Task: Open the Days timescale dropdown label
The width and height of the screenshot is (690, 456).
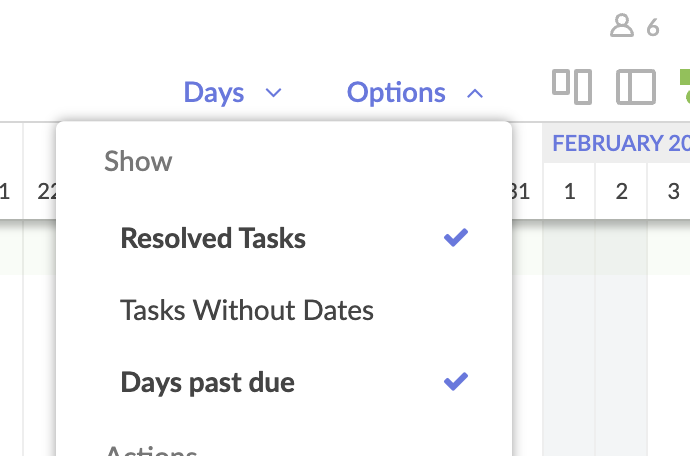Action: pyautogui.click(x=214, y=93)
